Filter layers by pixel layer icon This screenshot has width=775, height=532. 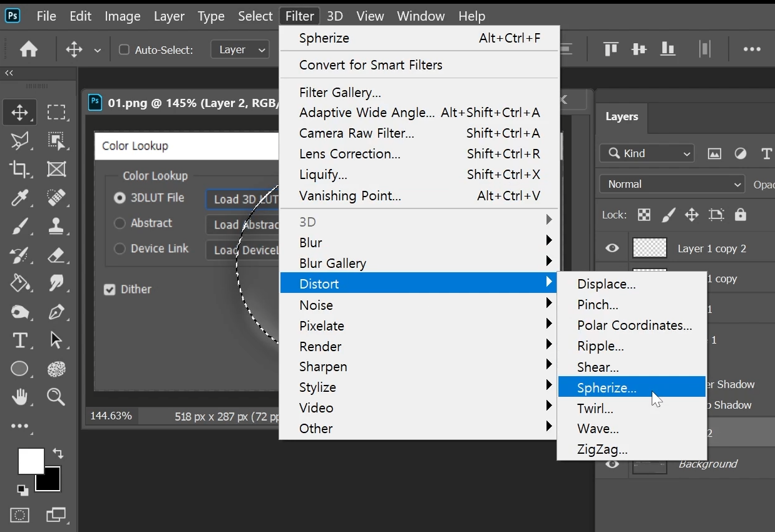click(x=714, y=153)
